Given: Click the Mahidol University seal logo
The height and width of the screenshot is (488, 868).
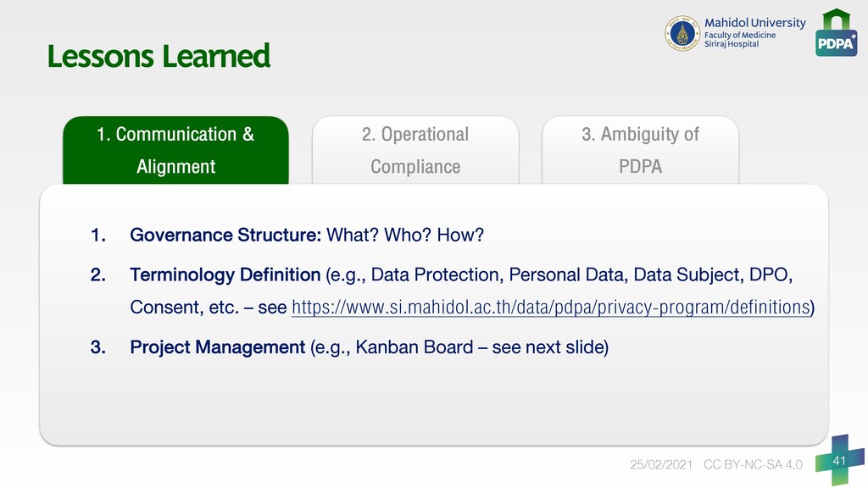Looking at the screenshot, I should coord(682,33).
